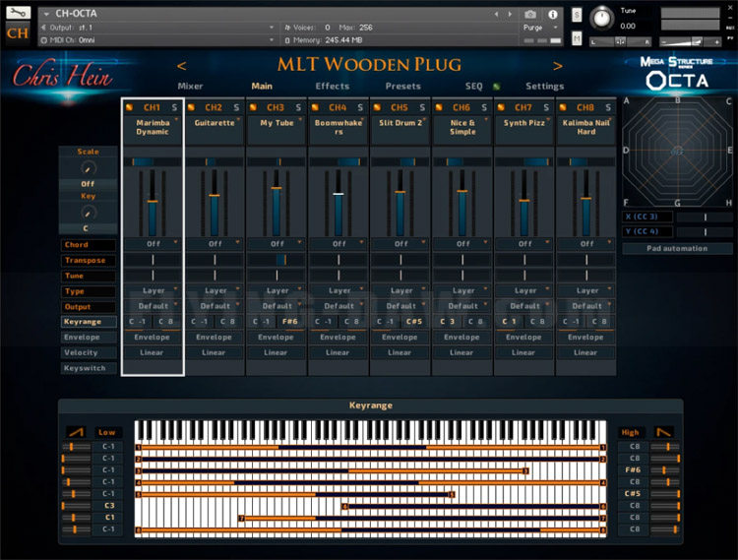Adjust CH3 transpose slider
The height and width of the screenshot is (560, 738).
(x=277, y=259)
